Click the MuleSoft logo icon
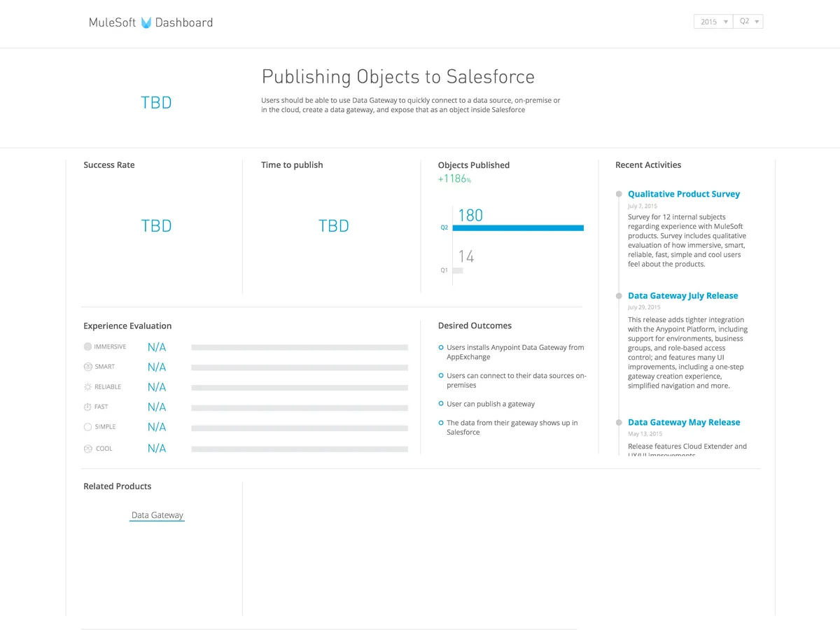The image size is (840, 630). click(x=146, y=22)
